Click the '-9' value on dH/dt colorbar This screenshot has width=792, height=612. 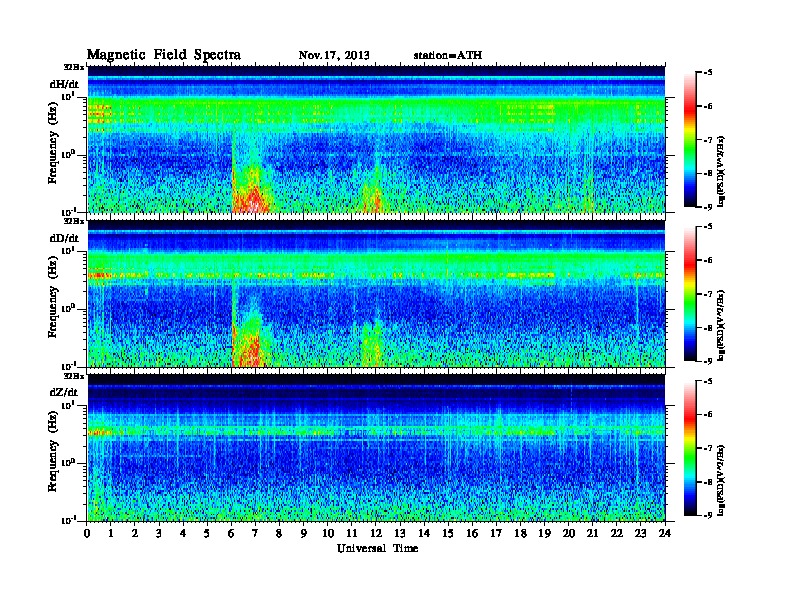(x=708, y=207)
